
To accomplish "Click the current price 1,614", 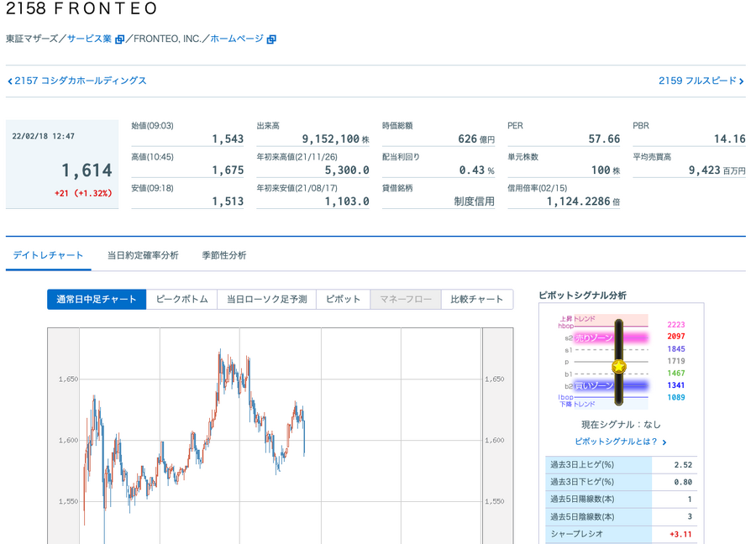I will pyautogui.click(x=87, y=170).
